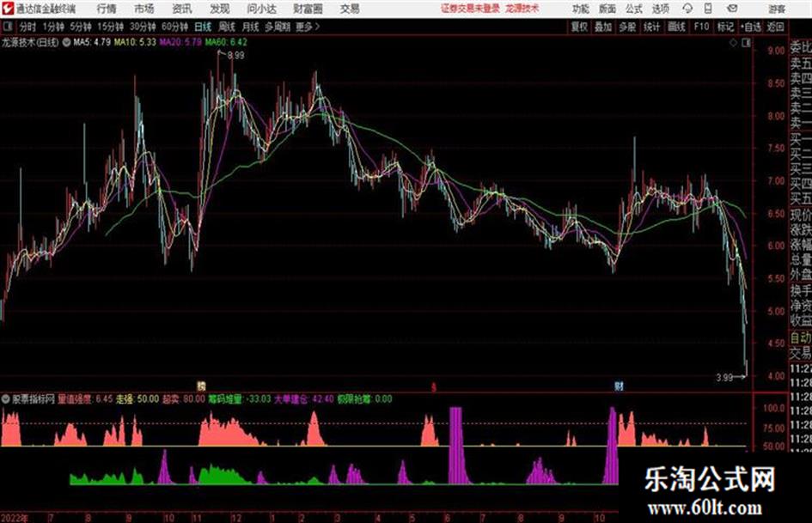
Task: Click the 游客 guest account label
Action: point(776,9)
